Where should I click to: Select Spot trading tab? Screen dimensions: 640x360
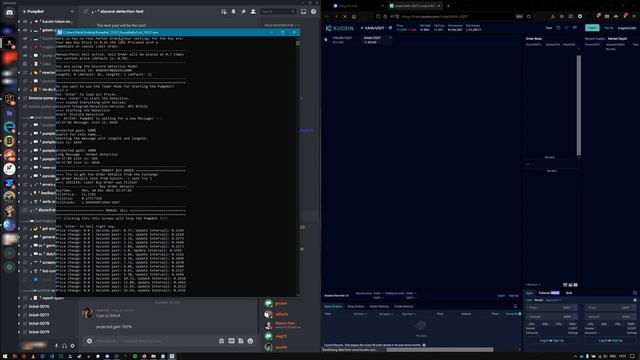pyautogui.click(x=529, y=293)
